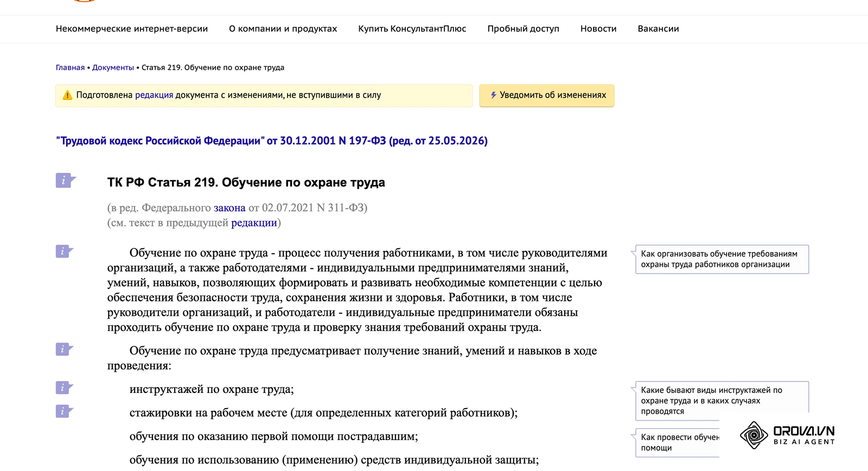Click breadcrumb text 'Статья 219. Обучение по охране труда'
868x471 pixels.
213,68
